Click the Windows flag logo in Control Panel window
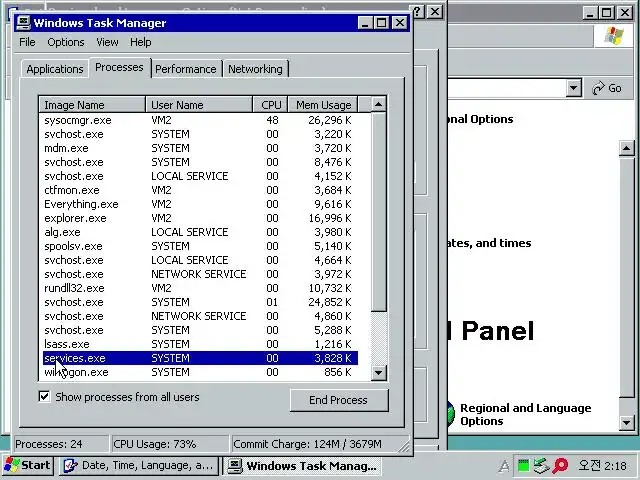640x480 pixels. click(x=614, y=36)
